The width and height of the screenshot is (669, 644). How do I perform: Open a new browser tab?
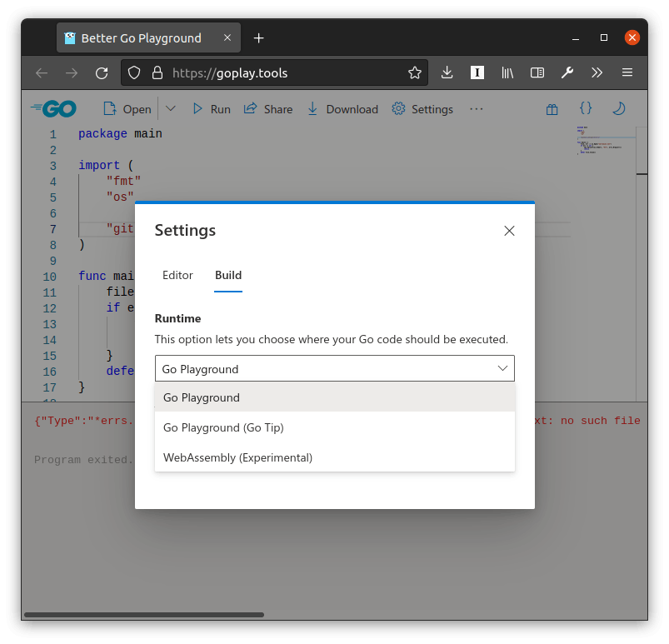tap(258, 38)
